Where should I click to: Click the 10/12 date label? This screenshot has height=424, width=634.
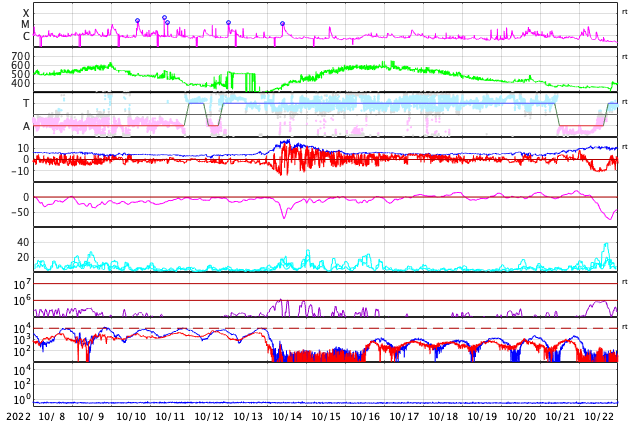tap(209, 417)
